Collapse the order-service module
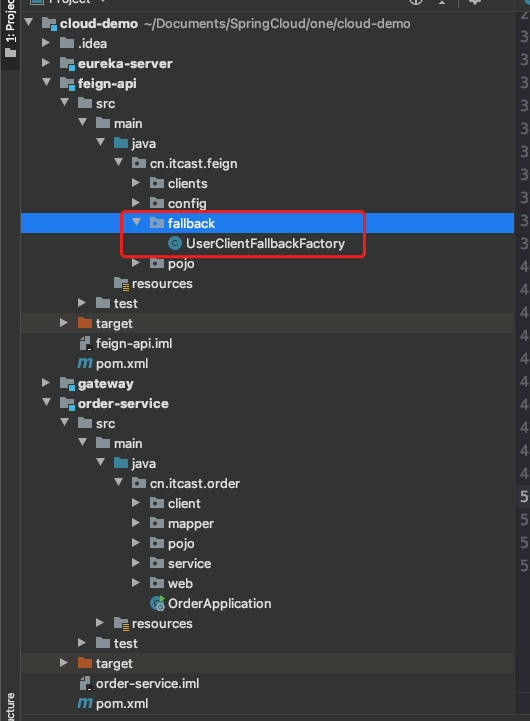The image size is (530, 721). coord(46,402)
